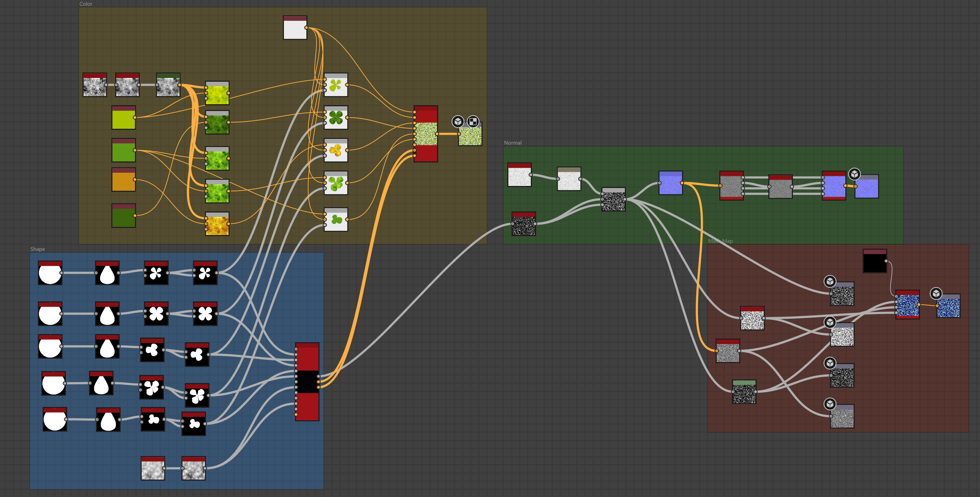Viewport: 980px width, 497px height.
Task: Select the yellow-orange clover blend node
Action: tap(336, 150)
